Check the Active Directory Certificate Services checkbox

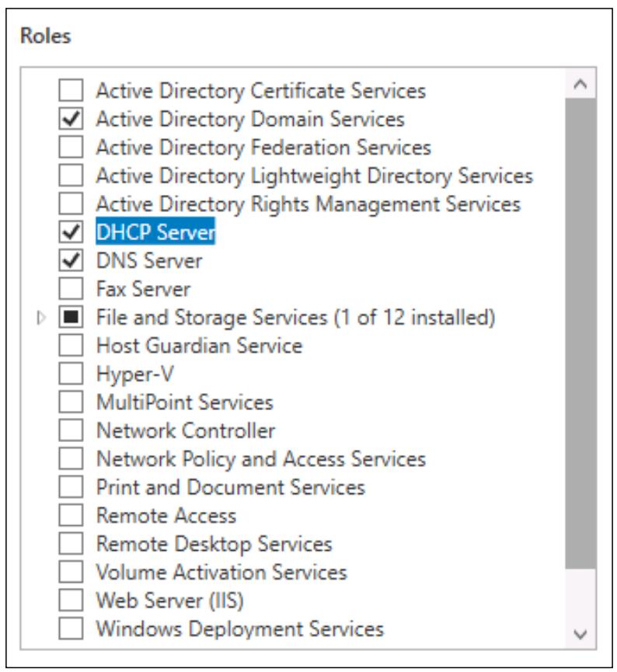tap(71, 90)
